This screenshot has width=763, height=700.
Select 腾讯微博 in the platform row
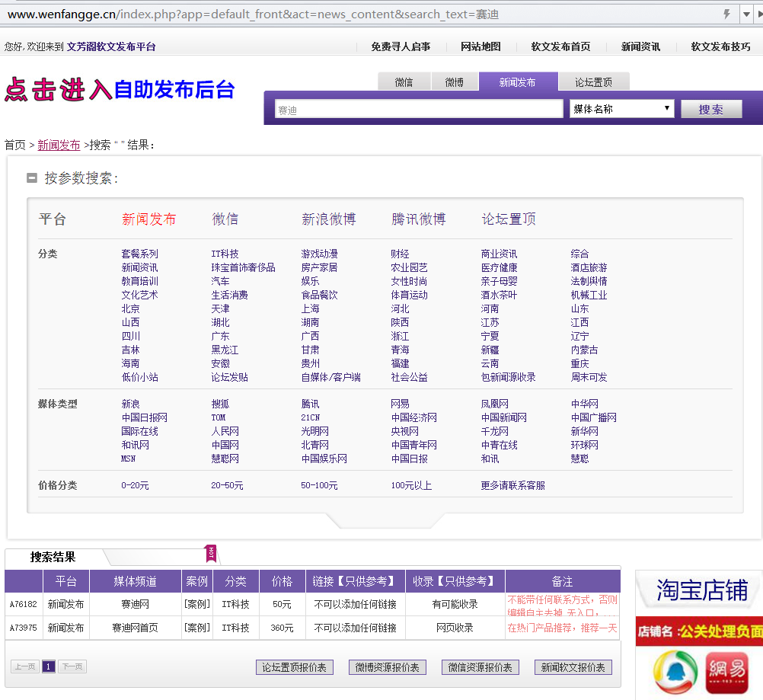click(419, 219)
